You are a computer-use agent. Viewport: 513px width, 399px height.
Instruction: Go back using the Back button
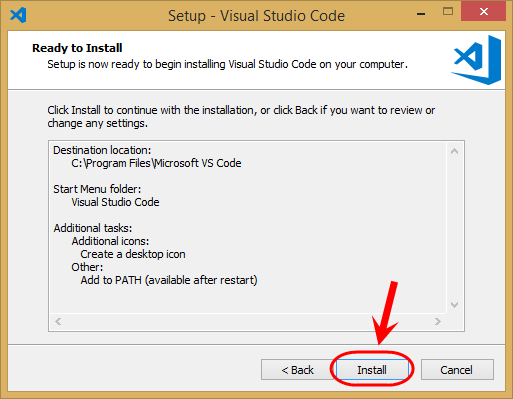pos(297,370)
